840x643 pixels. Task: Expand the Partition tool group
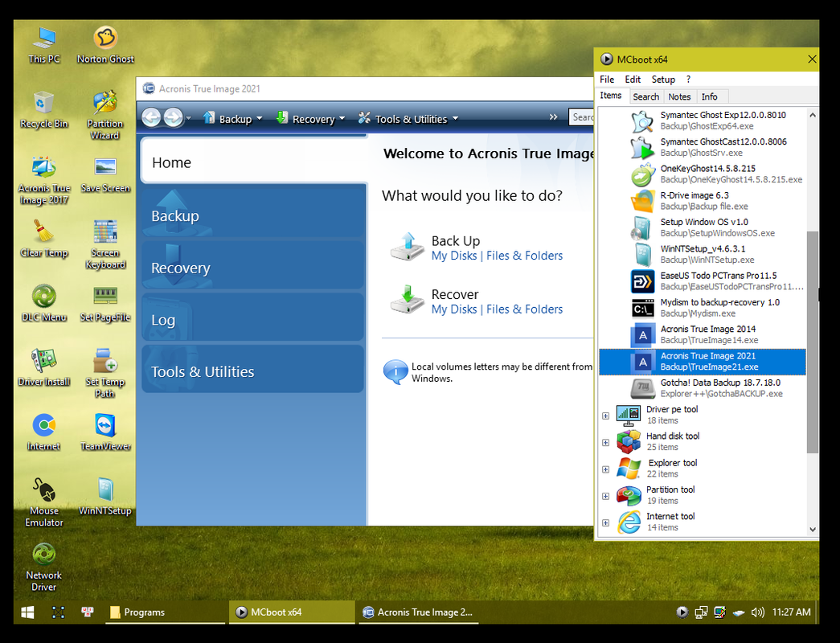(605, 496)
